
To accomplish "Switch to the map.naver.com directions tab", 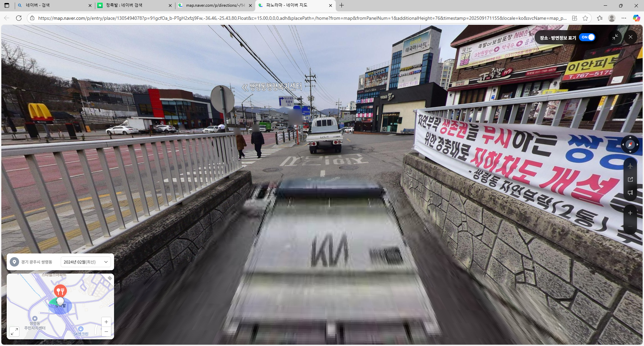I will click(x=215, y=5).
